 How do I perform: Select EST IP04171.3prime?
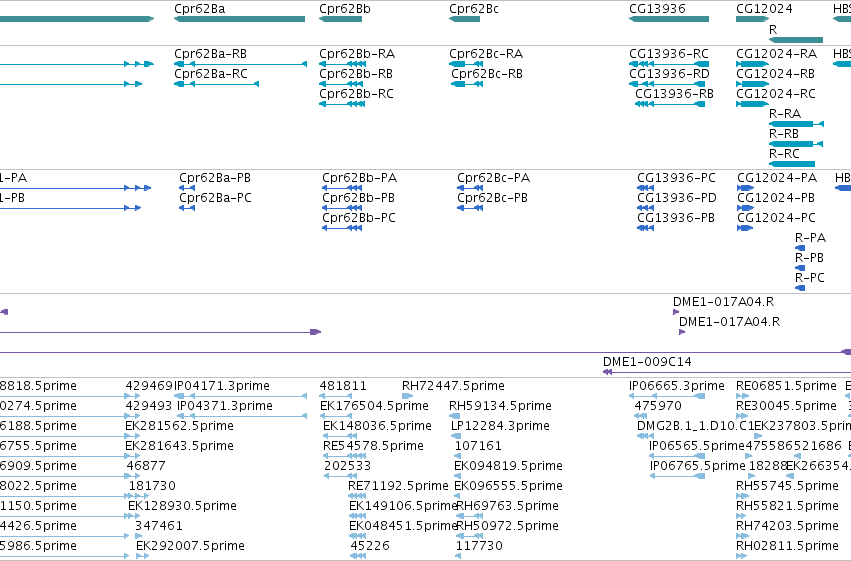[221, 386]
